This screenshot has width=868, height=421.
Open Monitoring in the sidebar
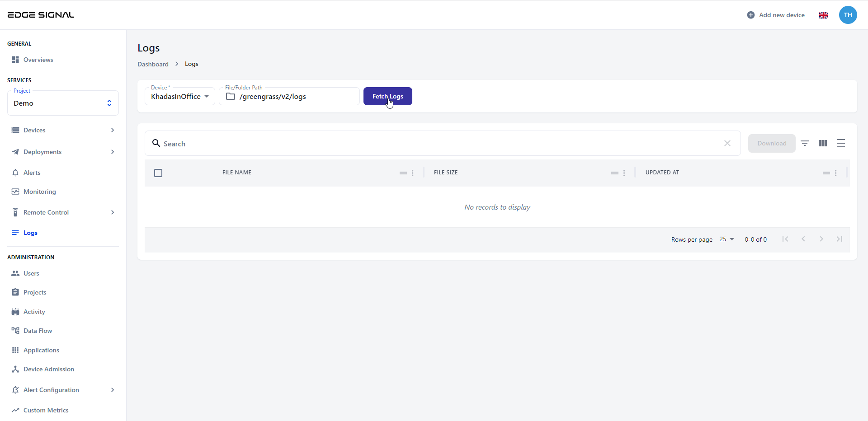tap(40, 192)
